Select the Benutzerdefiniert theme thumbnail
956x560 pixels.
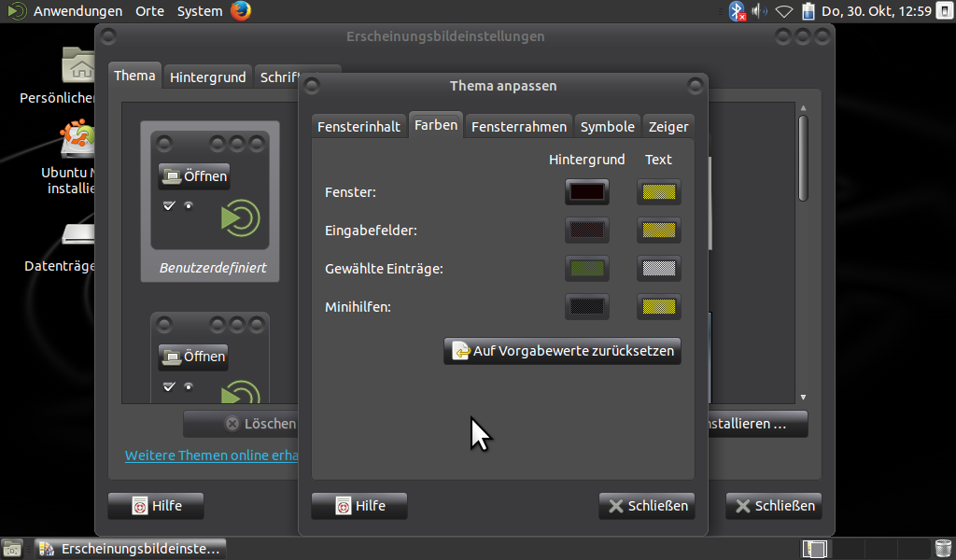tap(210, 201)
